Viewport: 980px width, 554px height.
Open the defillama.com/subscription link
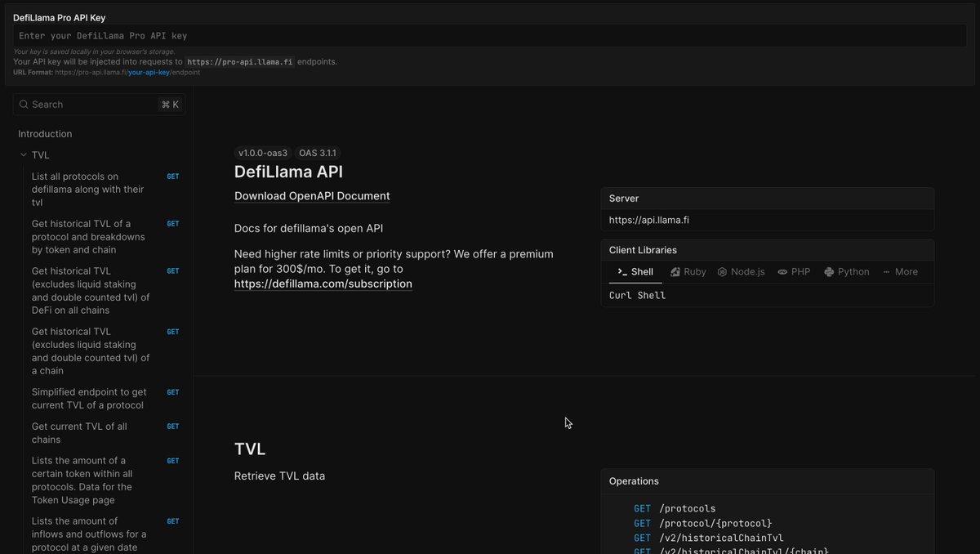pyautogui.click(x=323, y=284)
